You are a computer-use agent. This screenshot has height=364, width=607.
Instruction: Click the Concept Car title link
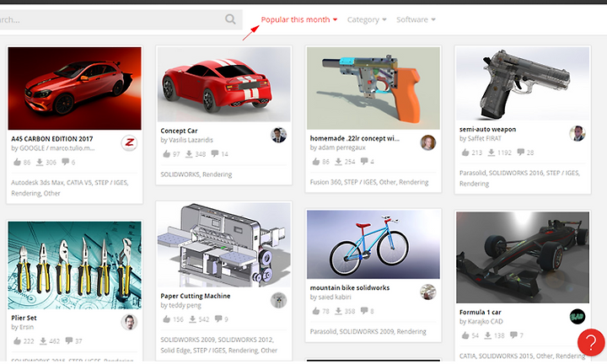tap(179, 131)
